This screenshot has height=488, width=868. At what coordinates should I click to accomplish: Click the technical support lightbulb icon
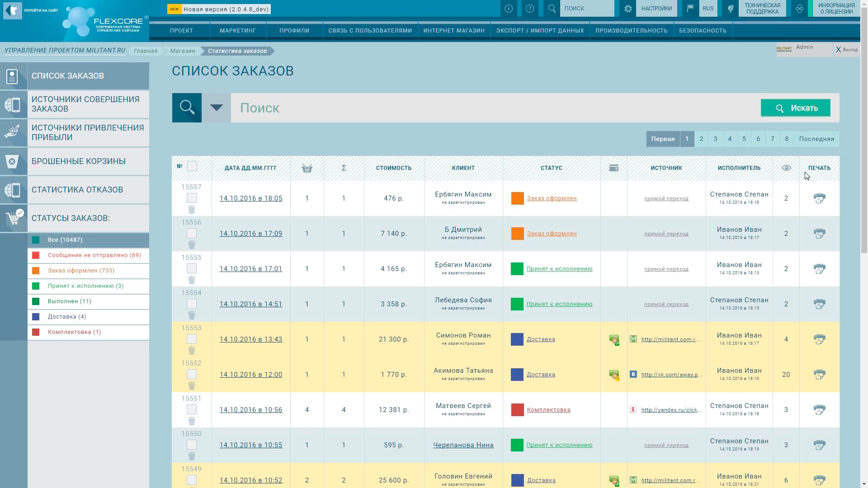[x=730, y=9]
